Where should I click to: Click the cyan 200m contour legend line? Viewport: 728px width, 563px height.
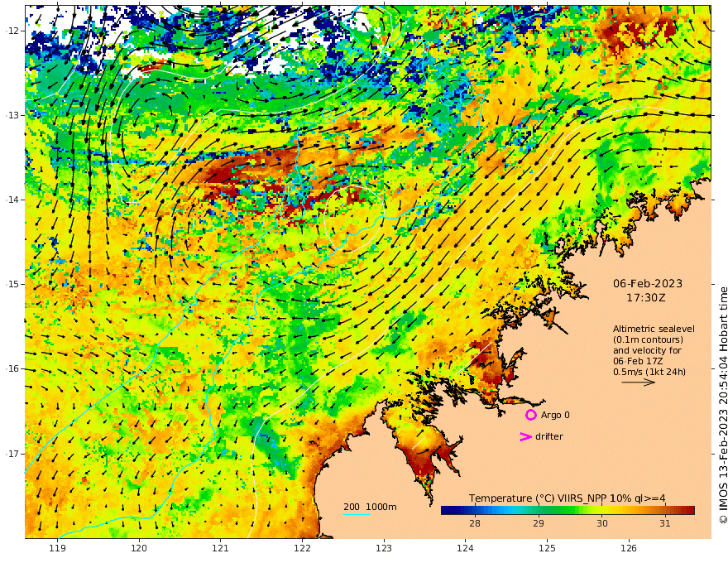coord(357,514)
